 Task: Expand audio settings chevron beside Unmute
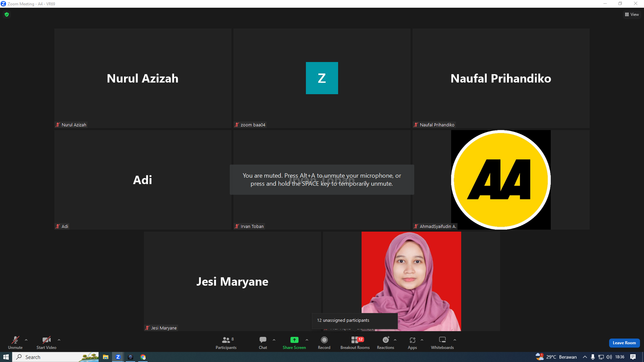point(26,340)
